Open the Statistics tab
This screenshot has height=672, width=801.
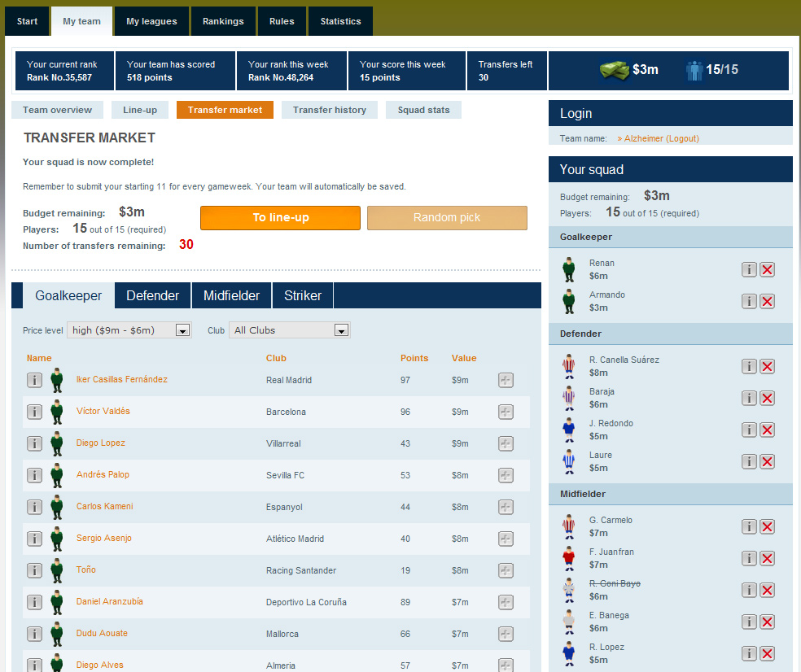341,21
